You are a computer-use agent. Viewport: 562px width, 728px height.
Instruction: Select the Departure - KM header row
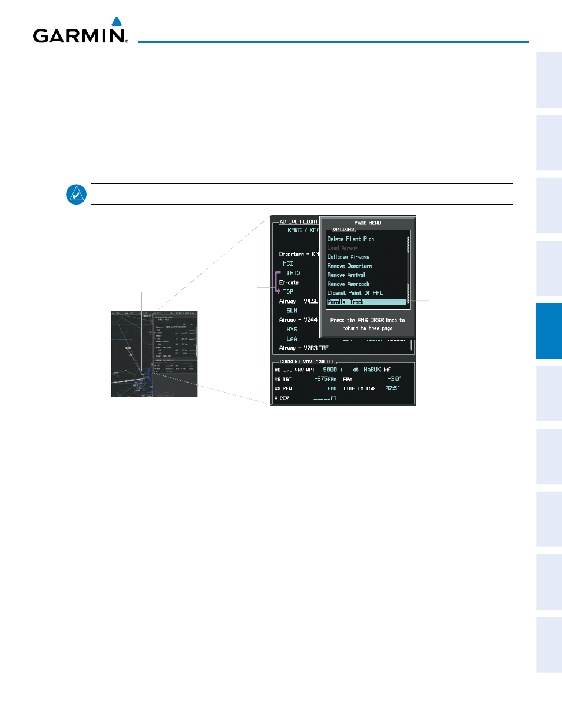(x=299, y=255)
